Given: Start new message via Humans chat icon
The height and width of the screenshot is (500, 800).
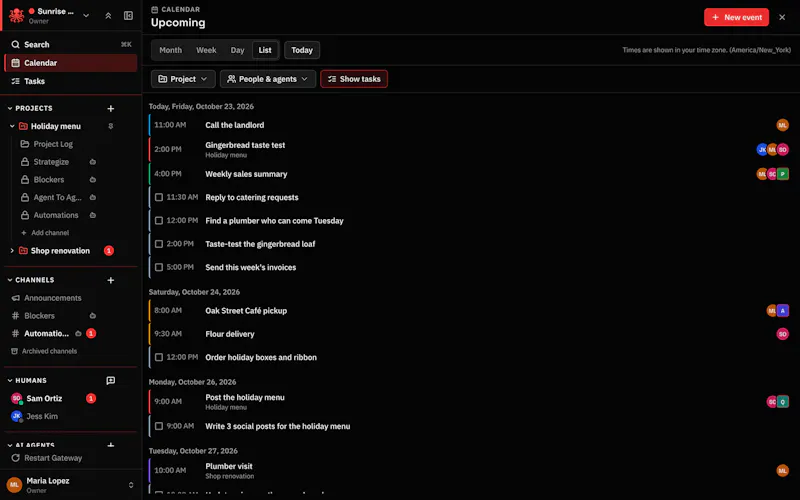Looking at the screenshot, I should [111, 381].
